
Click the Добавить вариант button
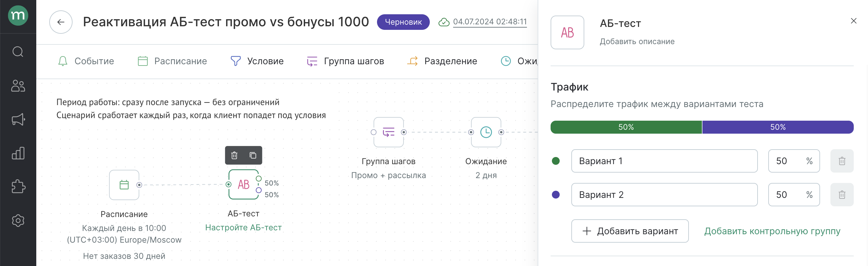(x=630, y=231)
